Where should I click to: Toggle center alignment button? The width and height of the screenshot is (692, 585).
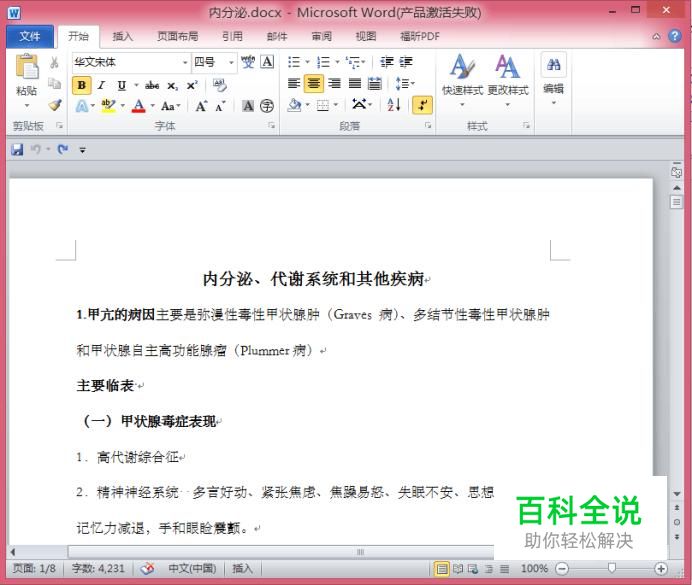pos(314,83)
